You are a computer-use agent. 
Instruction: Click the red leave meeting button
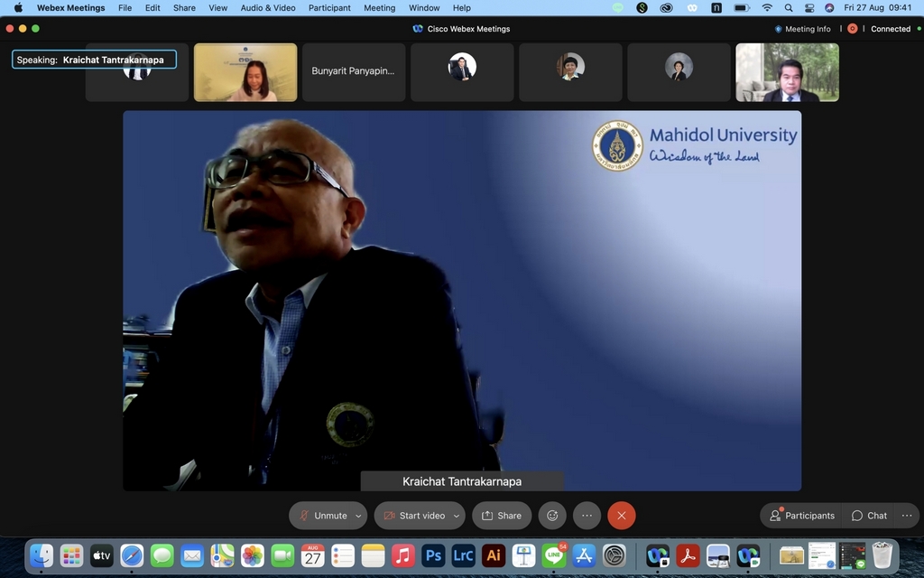tap(621, 516)
